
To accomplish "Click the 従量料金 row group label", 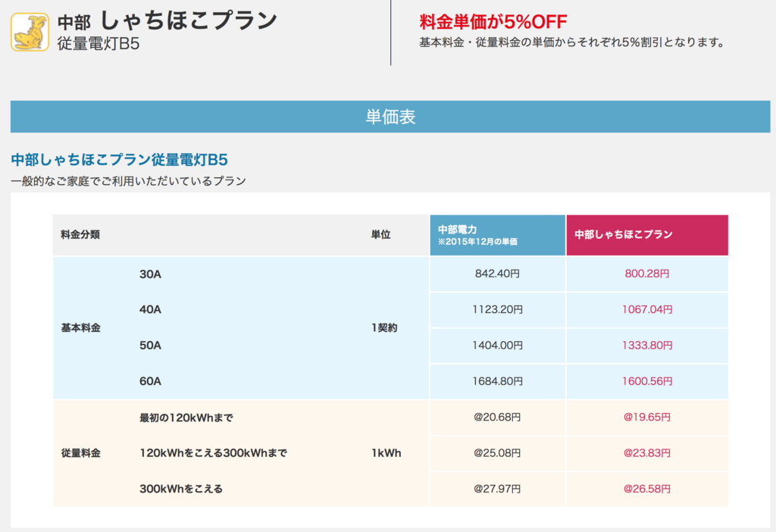I will point(80,453).
